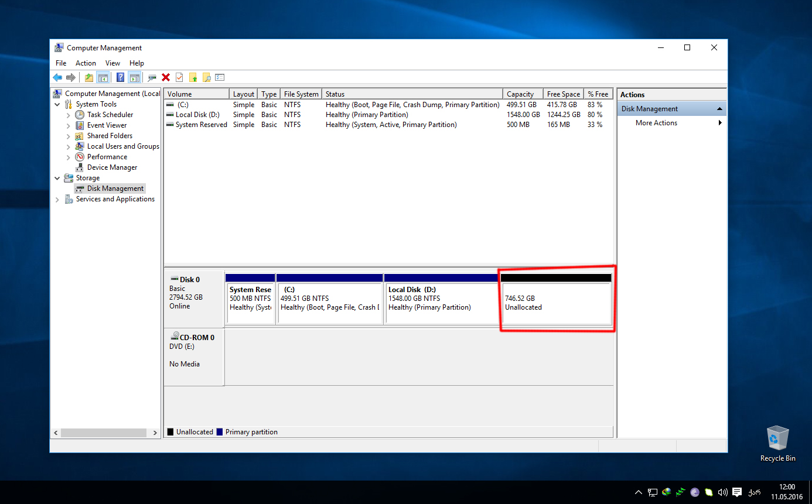Show hidden tray icons with chevron

(638, 492)
